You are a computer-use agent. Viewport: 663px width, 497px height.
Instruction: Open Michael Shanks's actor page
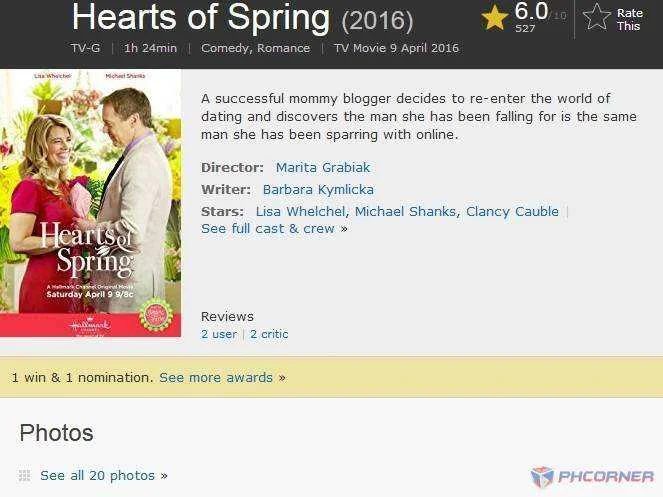(405, 211)
